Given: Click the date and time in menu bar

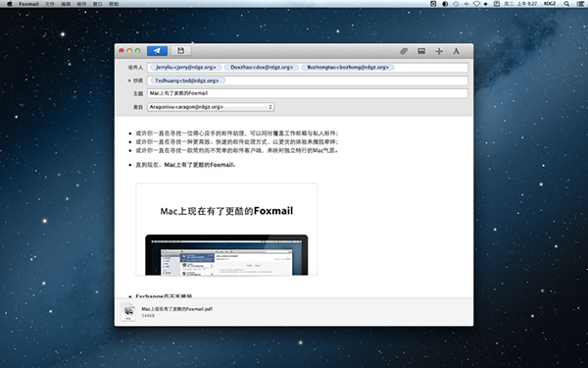Looking at the screenshot, I should tap(520, 4).
